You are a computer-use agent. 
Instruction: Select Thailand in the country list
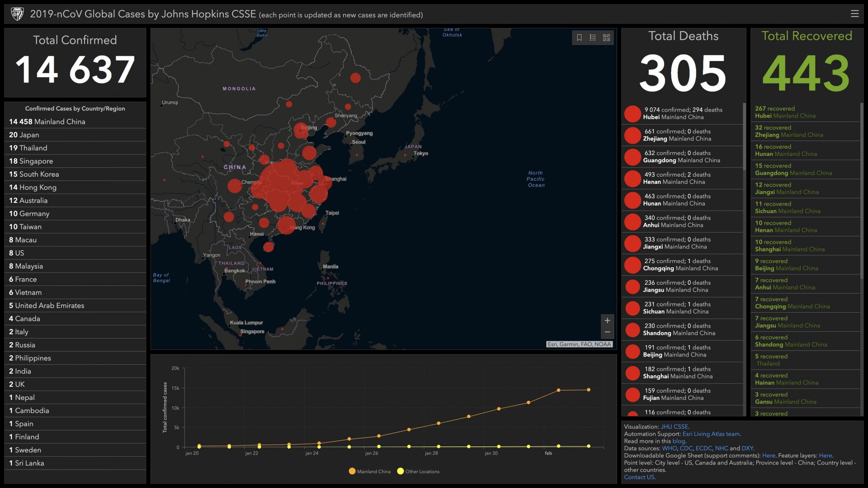[75, 148]
